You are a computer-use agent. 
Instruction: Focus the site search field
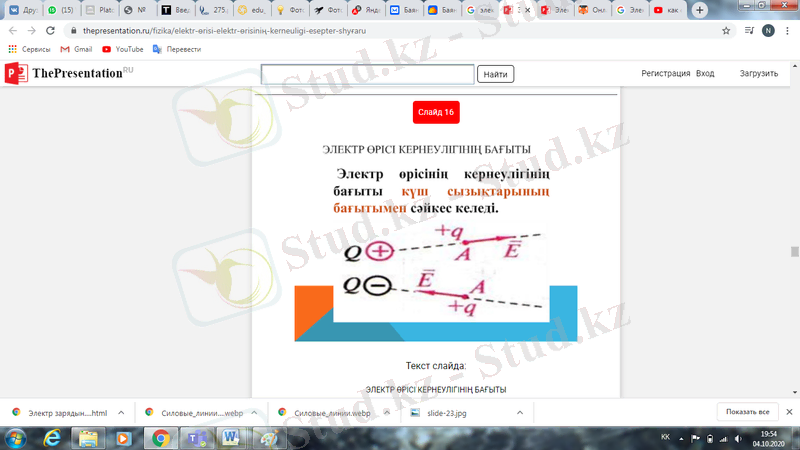coord(367,74)
